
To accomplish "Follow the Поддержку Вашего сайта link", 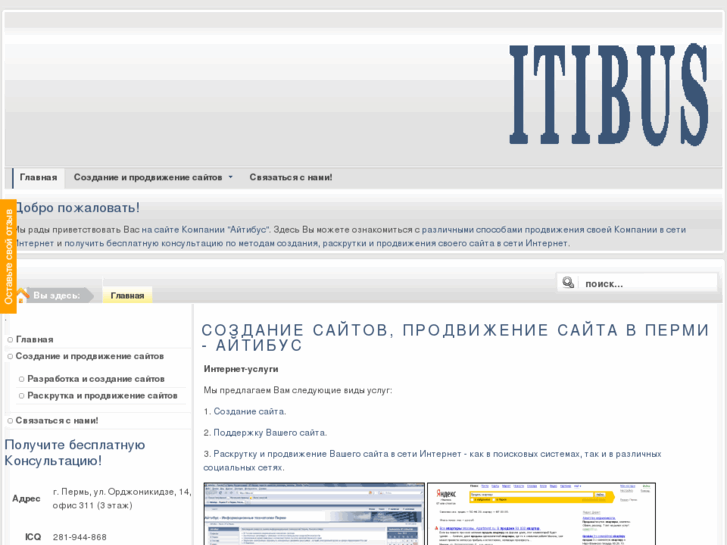I will coord(270,433).
